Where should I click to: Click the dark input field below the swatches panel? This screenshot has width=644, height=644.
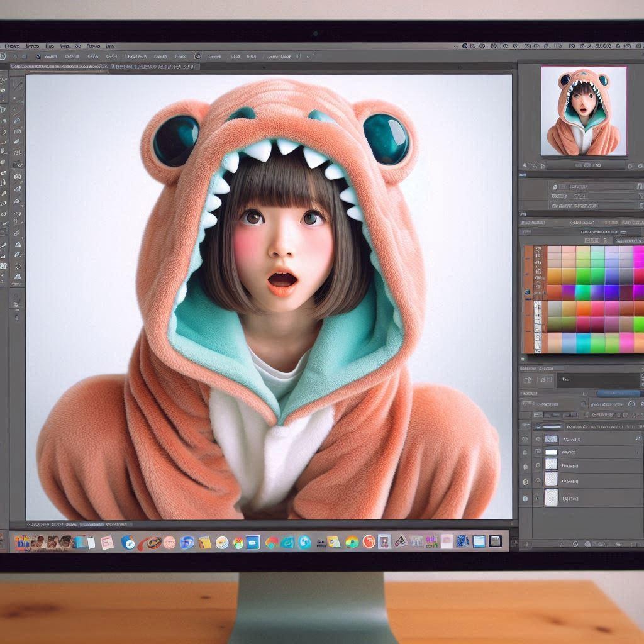tap(598, 380)
